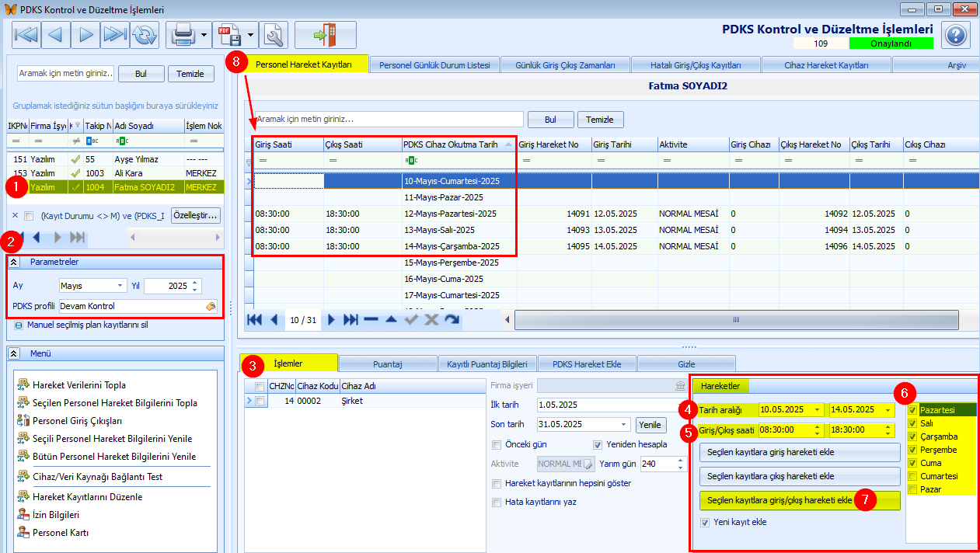Open Tarih aralığı start date dropdown
Image resolution: width=980 pixels, height=553 pixels.
(817, 410)
